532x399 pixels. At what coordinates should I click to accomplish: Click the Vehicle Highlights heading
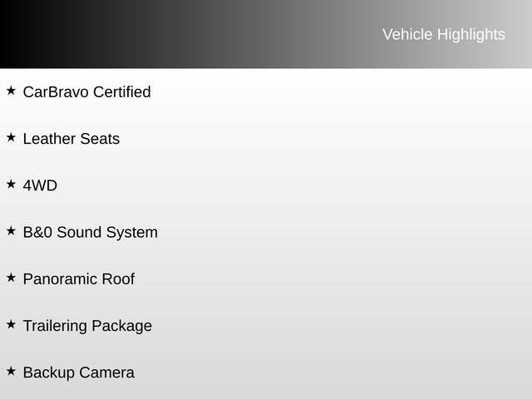(443, 34)
